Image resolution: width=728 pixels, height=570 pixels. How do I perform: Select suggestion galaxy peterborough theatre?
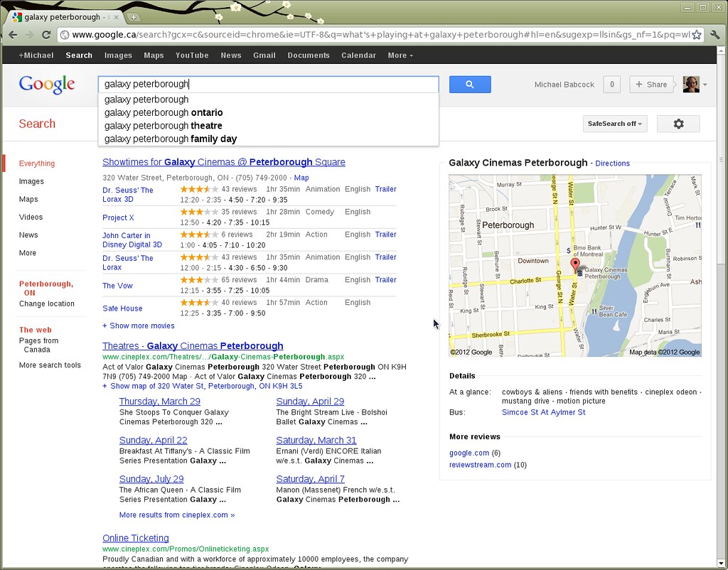pyautogui.click(x=268, y=126)
